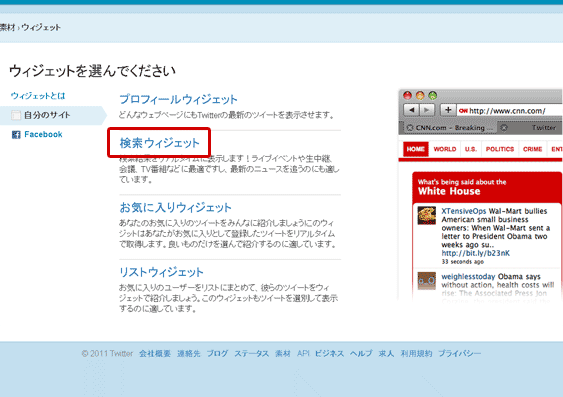Open 素材 footer link

pyautogui.click(x=283, y=354)
